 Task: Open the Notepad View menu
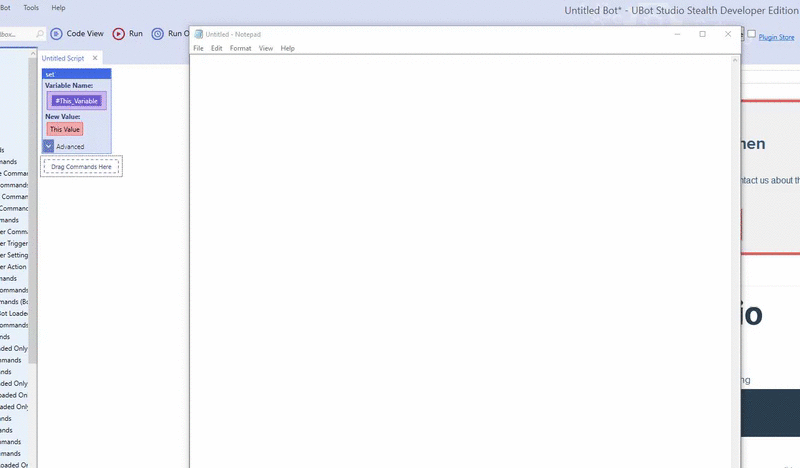[x=266, y=48]
